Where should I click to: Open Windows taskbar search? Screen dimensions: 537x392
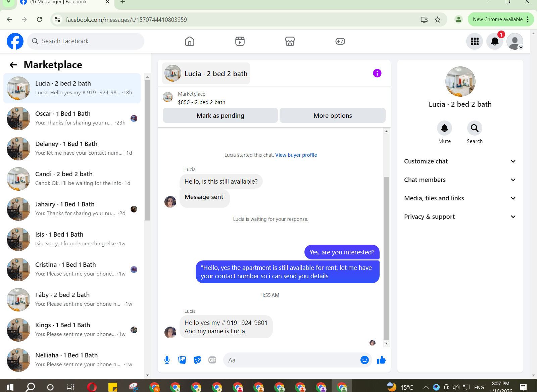click(30, 387)
